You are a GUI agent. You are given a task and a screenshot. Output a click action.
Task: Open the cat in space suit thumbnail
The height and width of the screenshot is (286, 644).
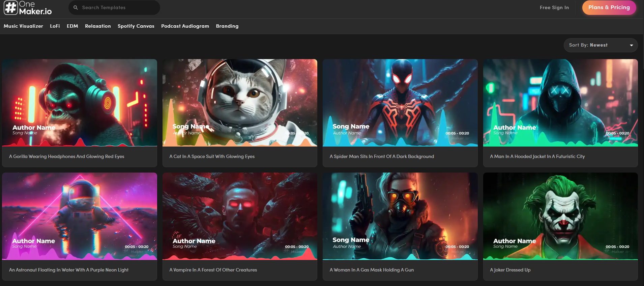(x=240, y=103)
